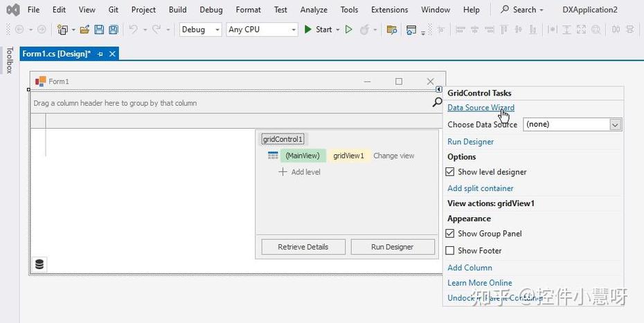Open the toolbar overflow options arrow

coord(423,33)
